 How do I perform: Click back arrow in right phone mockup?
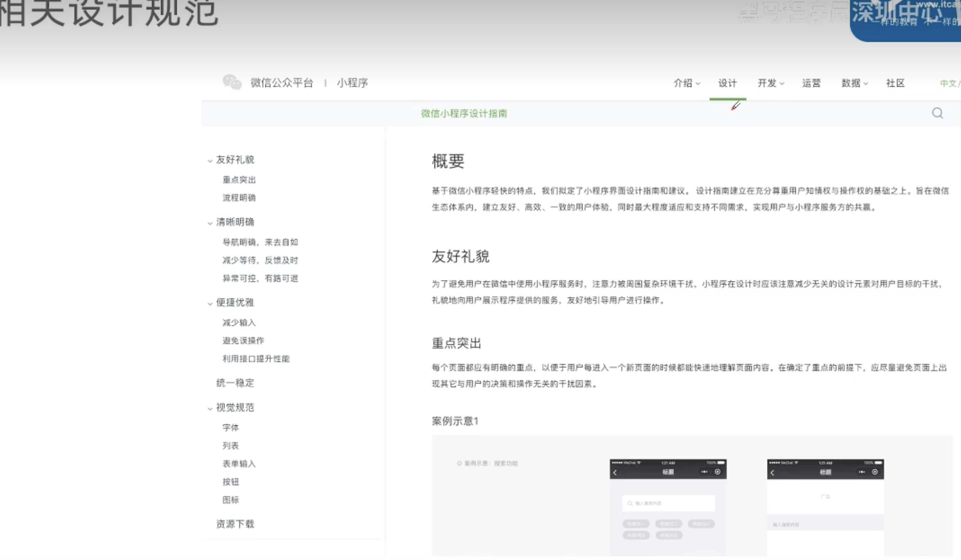[772, 473]
